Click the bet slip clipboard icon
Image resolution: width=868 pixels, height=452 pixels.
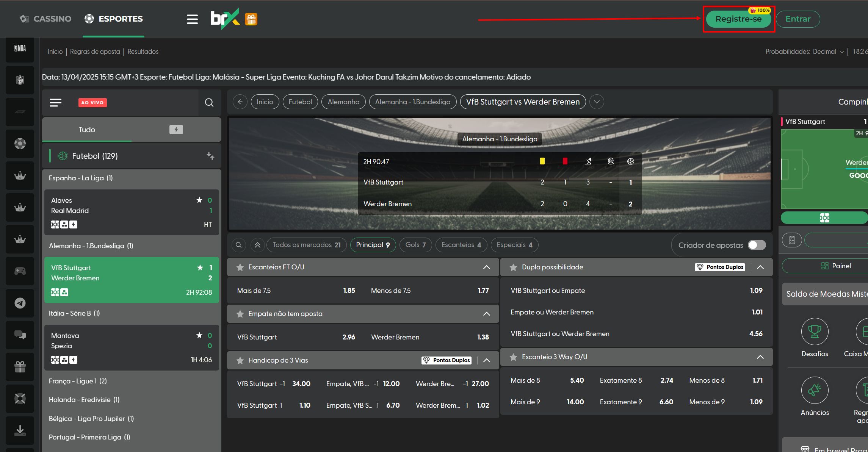(792, 240)
